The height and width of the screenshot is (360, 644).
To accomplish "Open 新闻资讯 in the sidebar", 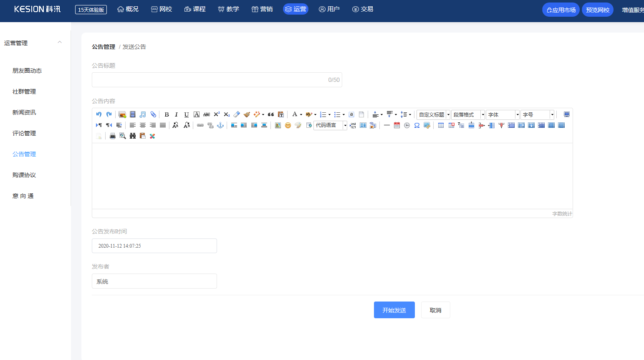I will pos(24,112).
